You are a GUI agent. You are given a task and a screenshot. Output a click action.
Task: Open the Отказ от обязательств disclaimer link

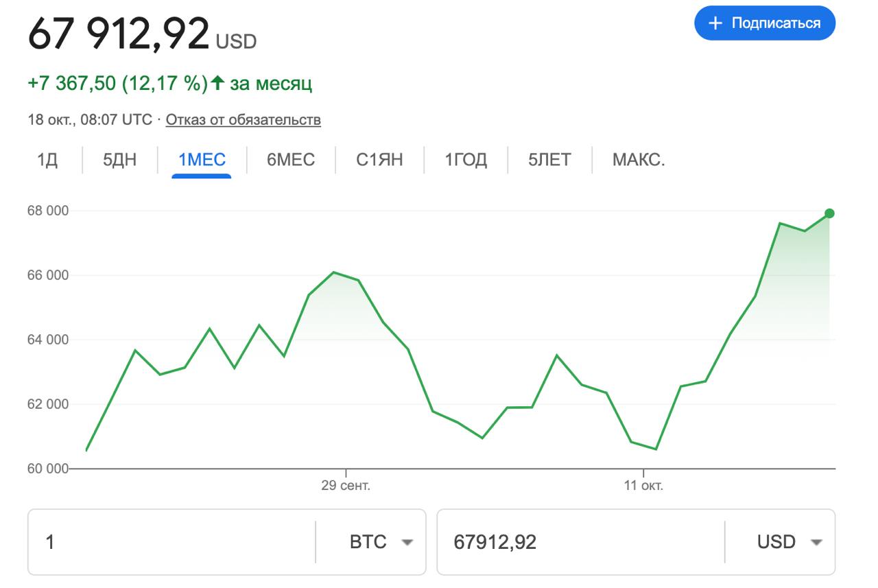point(243,119)
